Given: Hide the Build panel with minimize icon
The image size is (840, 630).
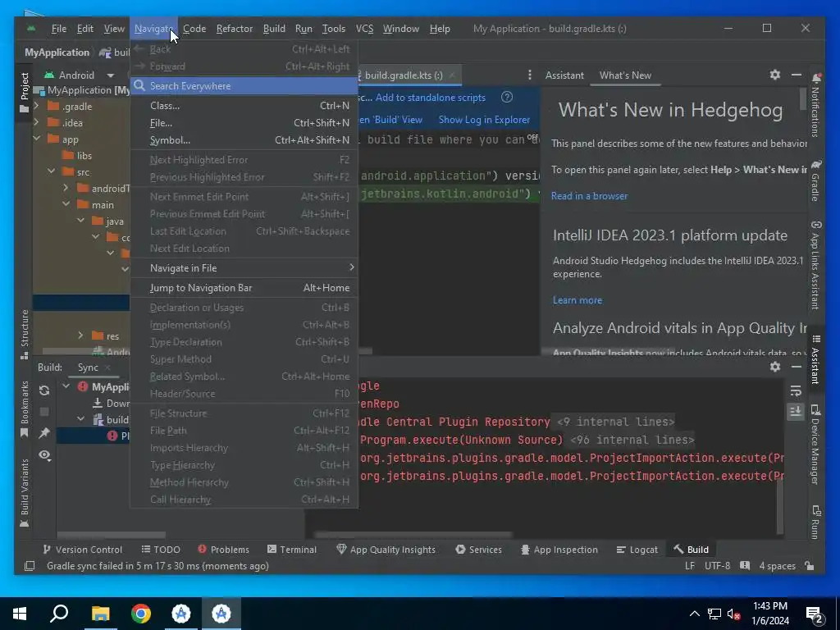Looking at the screenshot, I should tap(796, 367).
